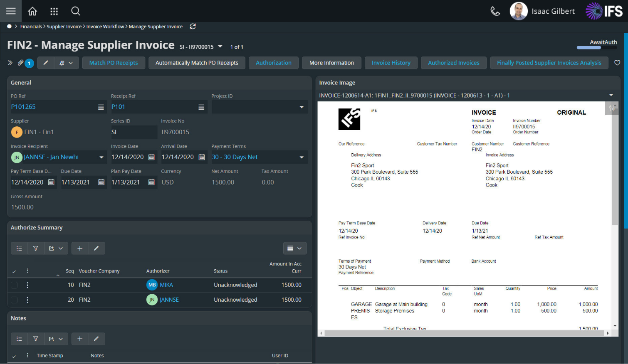
Task: Click the edit pencil icon in the toolbar
Action: [46, 63]
